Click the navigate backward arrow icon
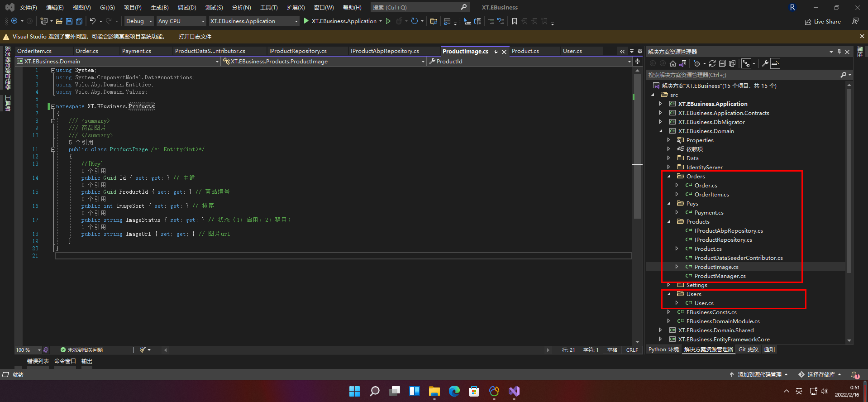The width and height of the screenshot is (868, 402). click(x=14, y=21)
